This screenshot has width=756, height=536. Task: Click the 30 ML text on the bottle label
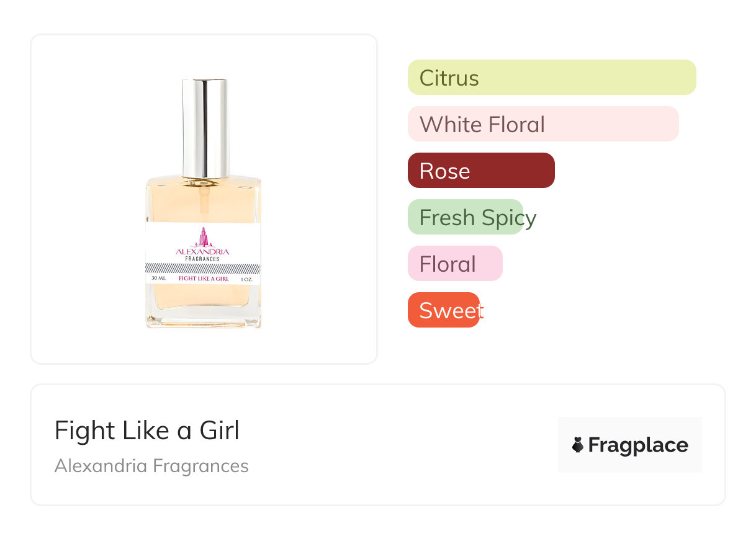[x=158, y=279]
